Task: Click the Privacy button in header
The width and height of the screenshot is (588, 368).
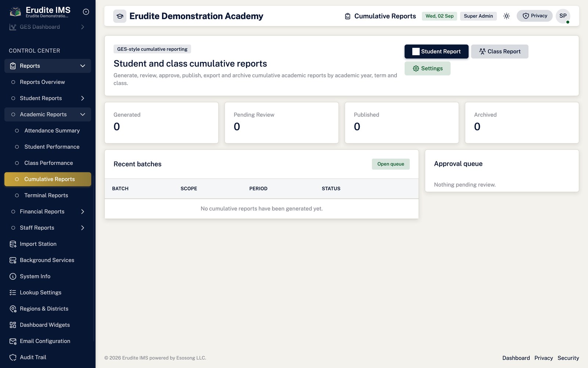Action: (x=535, y=16)
